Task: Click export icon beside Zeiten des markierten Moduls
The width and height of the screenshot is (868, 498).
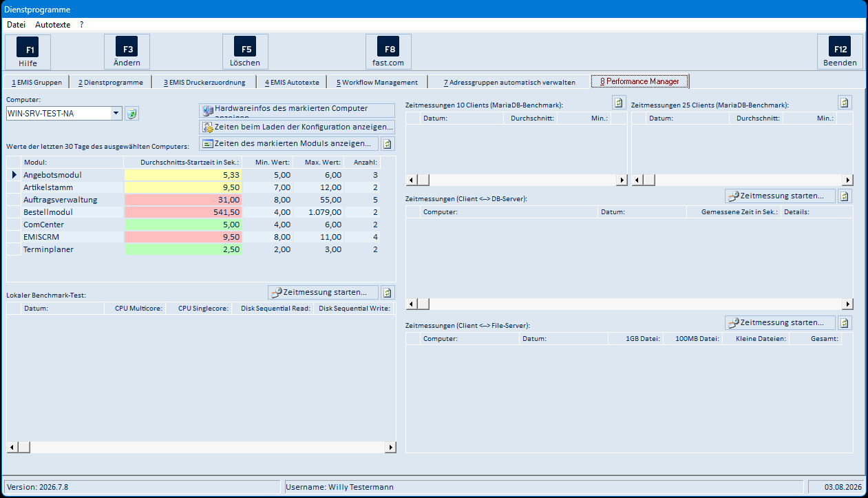Action: point(388,144)
